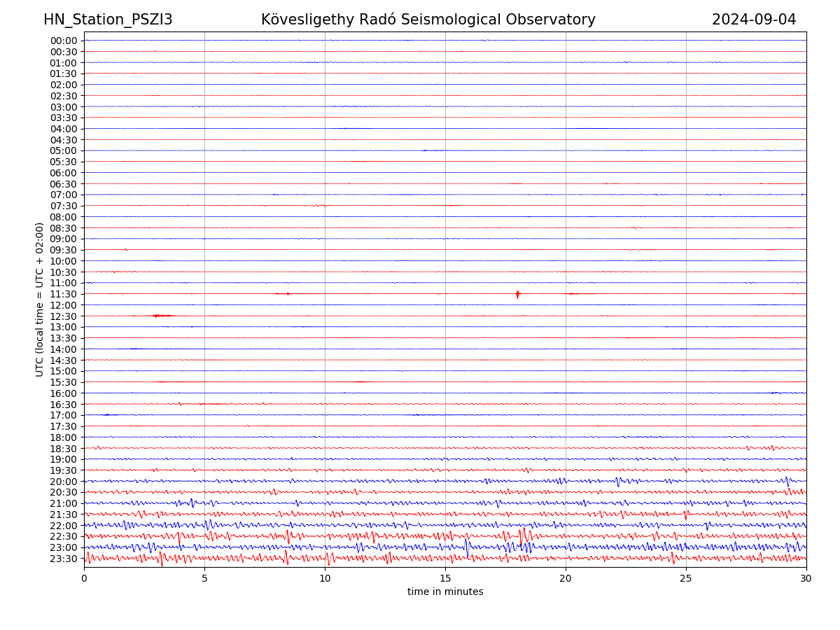Click the UTC local time y-axis label

coord(40,299)
